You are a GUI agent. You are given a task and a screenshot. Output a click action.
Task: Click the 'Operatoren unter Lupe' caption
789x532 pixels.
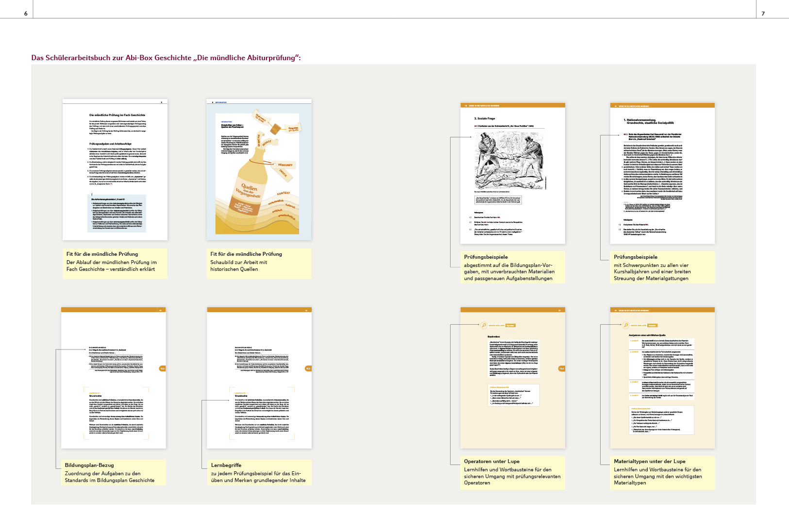(512, 472)
